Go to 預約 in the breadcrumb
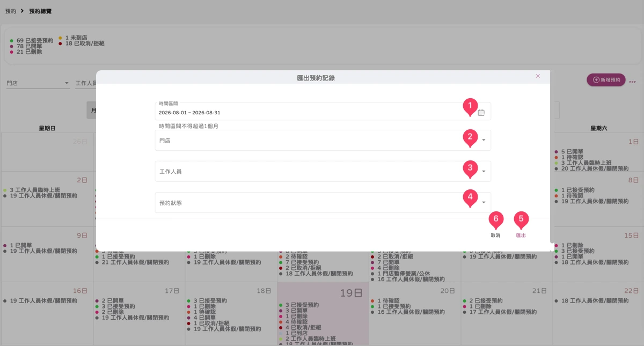This screenshot has height=346, width=644. click(x=11, y=11)
